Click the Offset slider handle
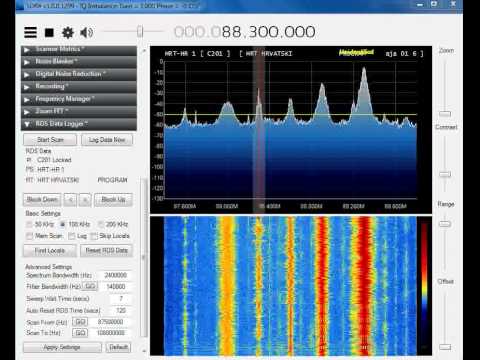 click(x=445, y=347)
